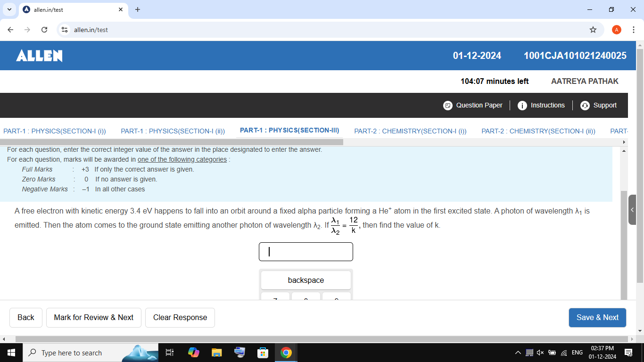Click the question area vertical scrollbar
Screen dimensions: 644x362
point(624,245)
